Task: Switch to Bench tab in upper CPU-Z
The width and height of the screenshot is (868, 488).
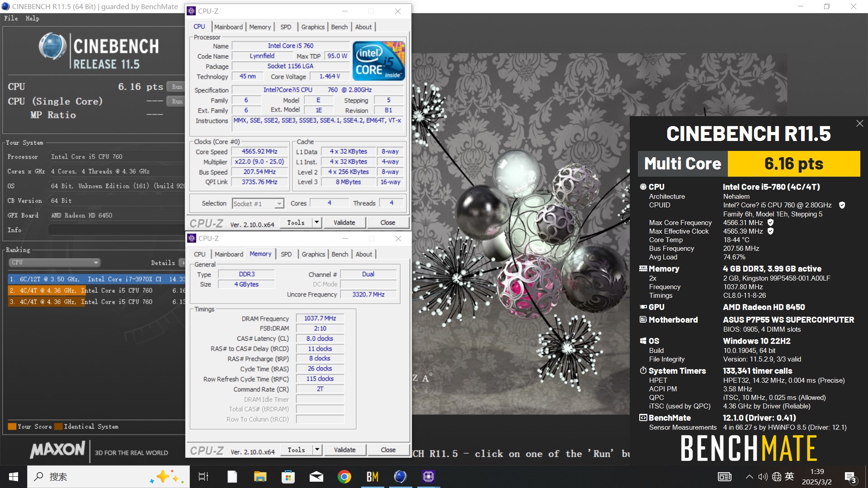Action: click(x=339, y=27)
